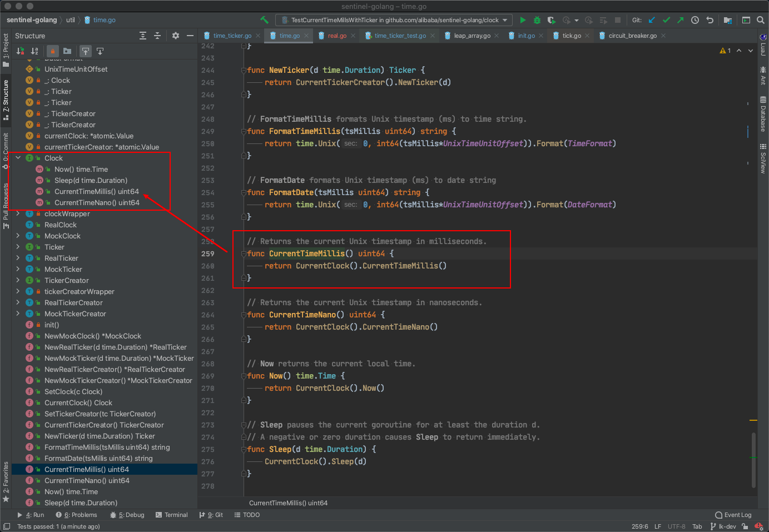The image size is (769, 532).
Task: Toggle sort alphabetically
Action: click(34, 51)
